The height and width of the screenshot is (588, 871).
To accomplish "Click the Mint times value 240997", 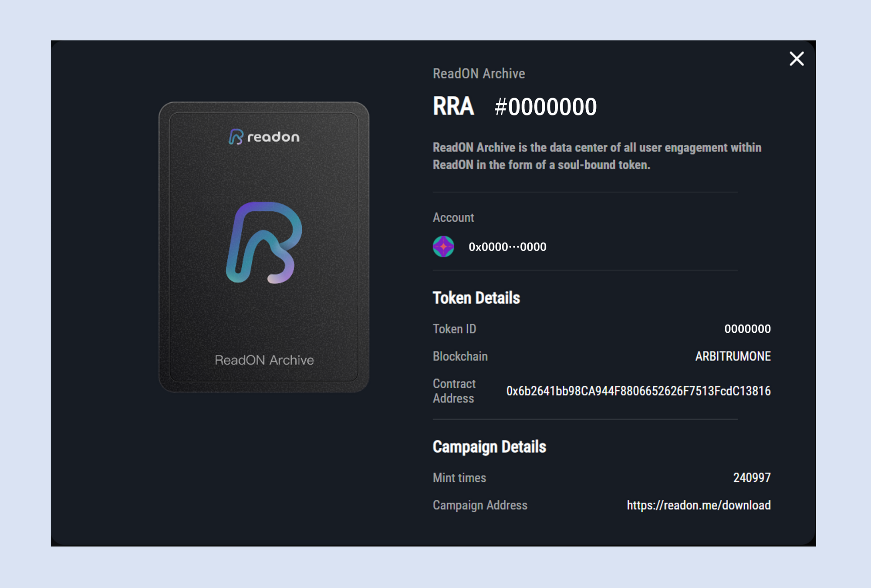I will click(x=752, y=478).
